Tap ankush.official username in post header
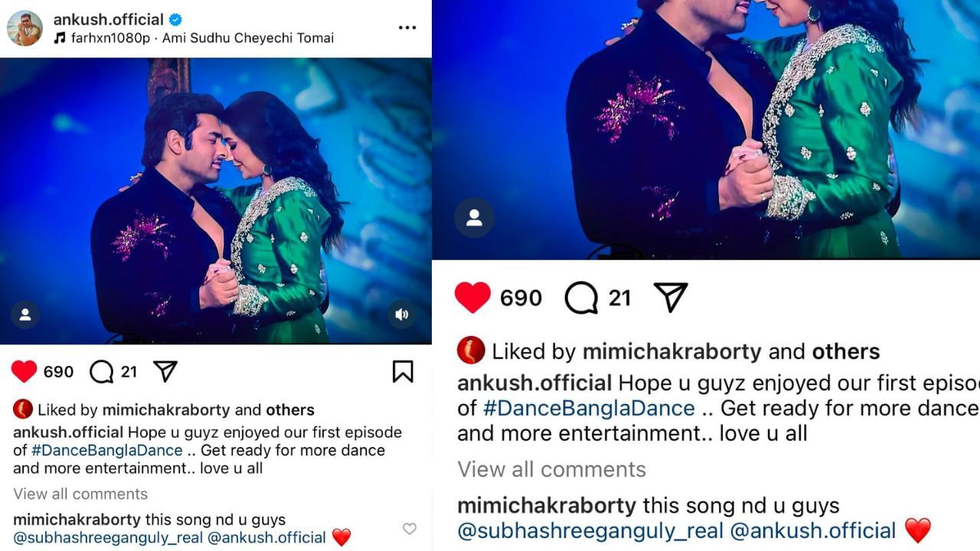This screenshot has width=980, height=551. [x=108, y=19]
